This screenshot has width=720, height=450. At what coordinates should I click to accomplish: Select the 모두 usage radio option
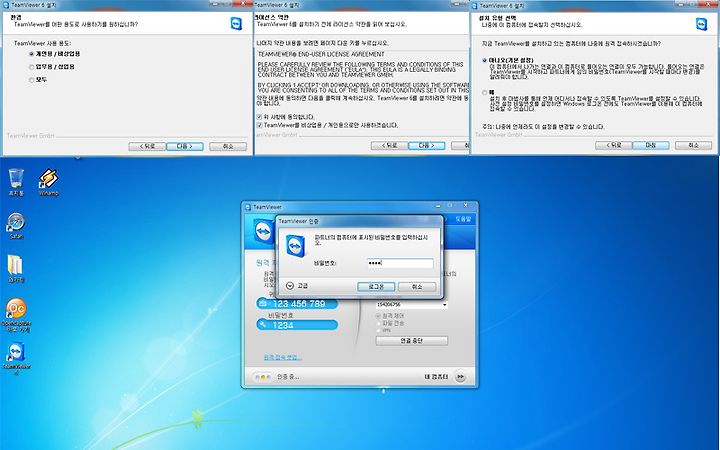[32, 80]
